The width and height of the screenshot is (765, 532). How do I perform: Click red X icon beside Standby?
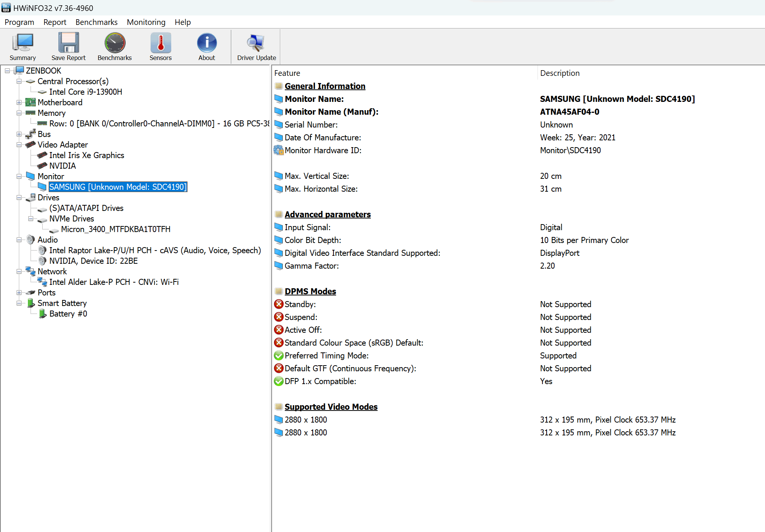pyautogui.click(x=278, y=304)
